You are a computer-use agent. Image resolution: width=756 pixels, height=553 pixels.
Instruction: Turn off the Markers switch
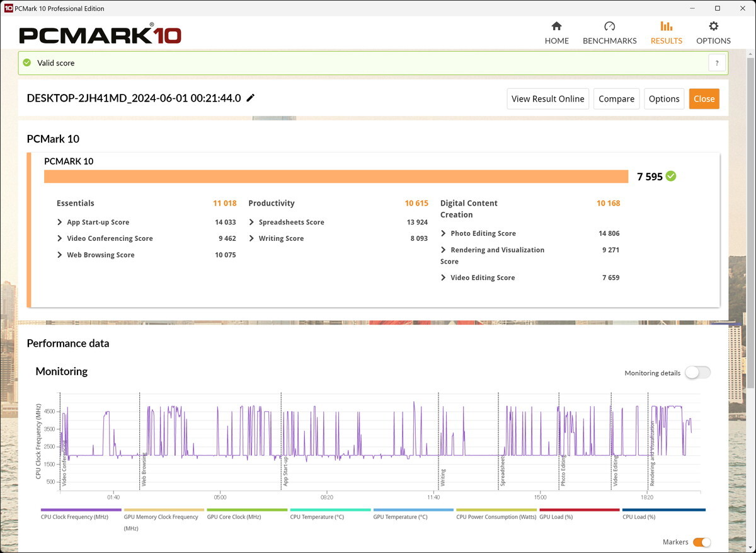pyautogui.click(x=702, y=542)
